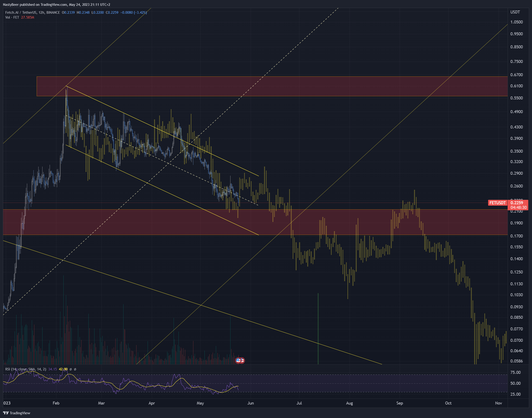Click the 0.2900 price axis label
Screen dimensions: 532x418
pyautogui.click(x=517, y=173)
